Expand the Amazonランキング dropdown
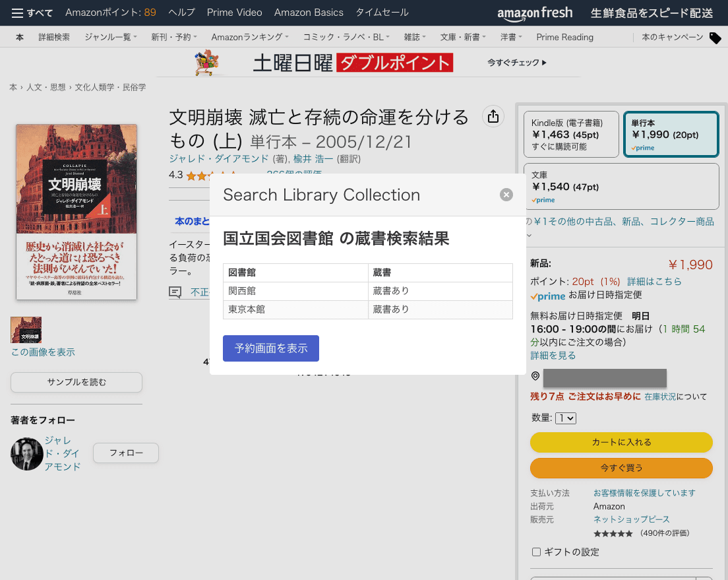Viewport: 728px width, 580px height. pos(250,37)
